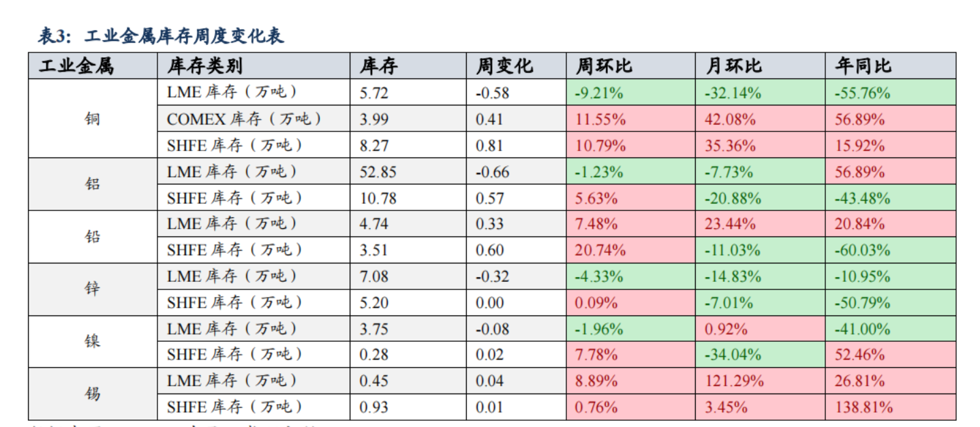This screenshot has height=427, width=980.
Task: Select the 铜 metal row label
Action: click(x=93, y=119)
